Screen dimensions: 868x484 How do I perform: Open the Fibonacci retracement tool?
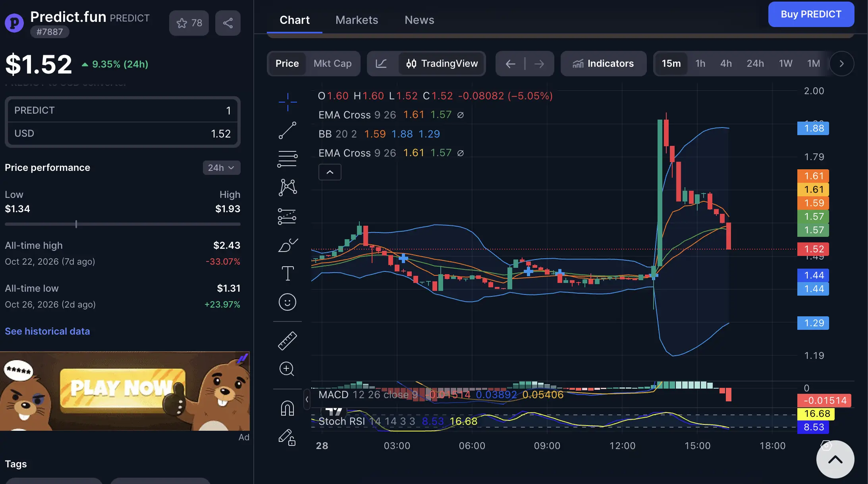(x=287, y=159)
